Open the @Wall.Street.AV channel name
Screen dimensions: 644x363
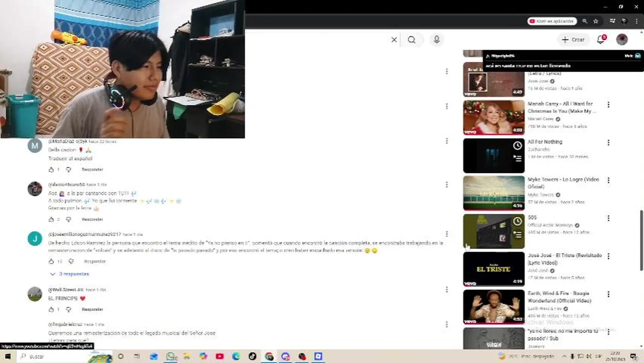click(66, 290)
